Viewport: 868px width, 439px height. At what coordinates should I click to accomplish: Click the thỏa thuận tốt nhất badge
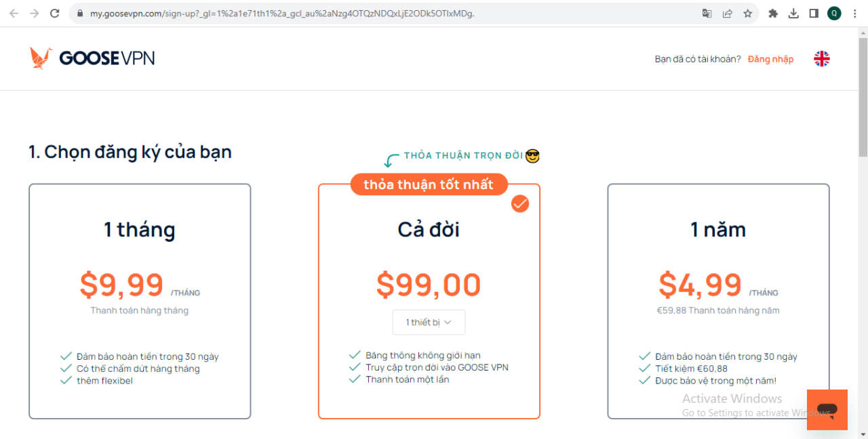(x=429, y=184)
